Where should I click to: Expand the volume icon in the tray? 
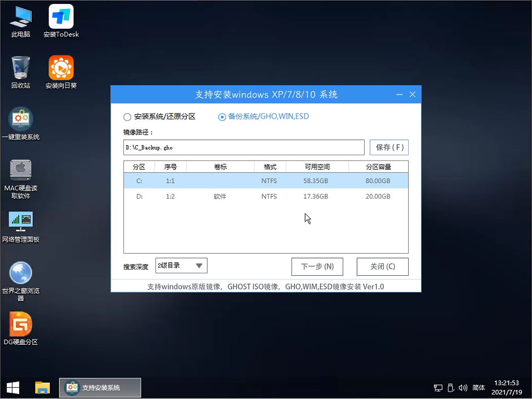click(x=462, y=388)
